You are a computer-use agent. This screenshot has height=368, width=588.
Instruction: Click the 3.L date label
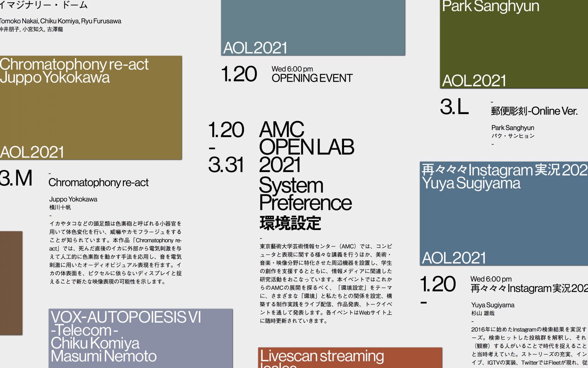coord(454,107)
